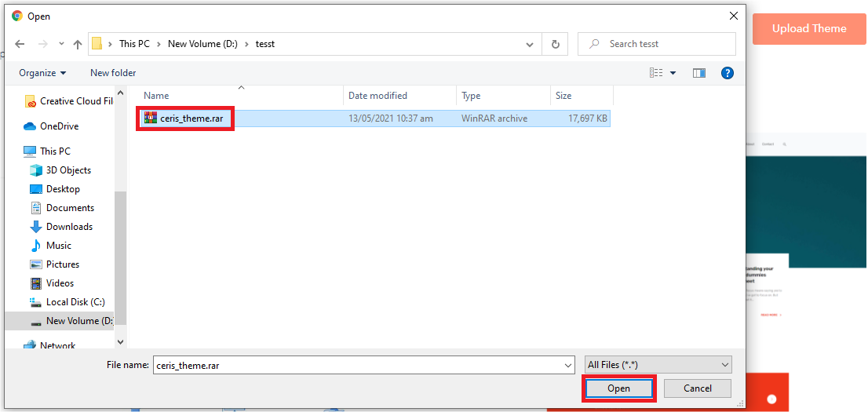Open 3D Objects folder in the sidebar

point(68,170)
